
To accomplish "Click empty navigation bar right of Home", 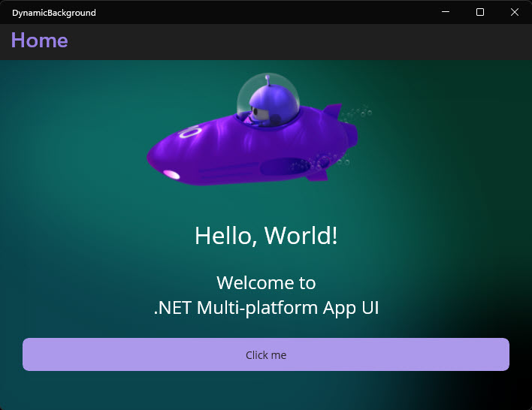I will [x=301, y=41].
